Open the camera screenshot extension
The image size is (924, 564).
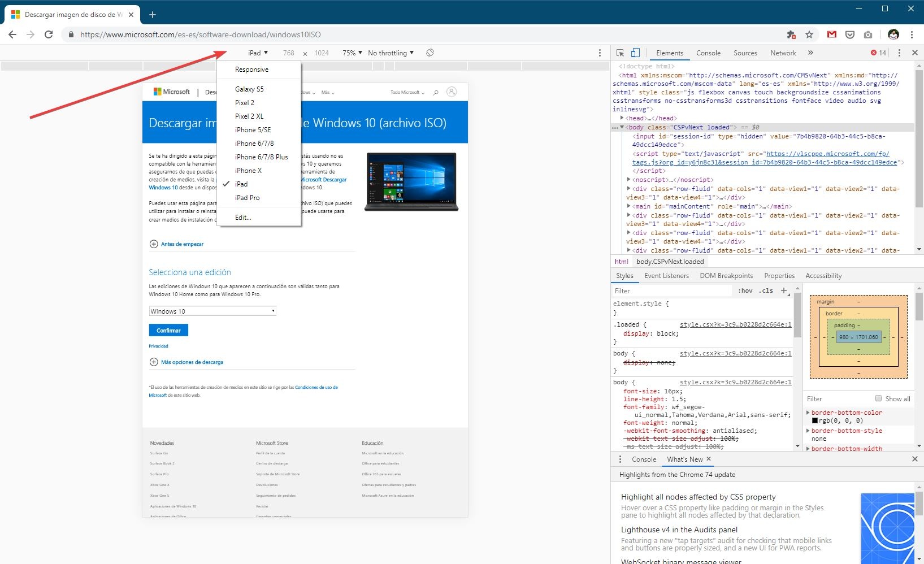click(868, 34)
